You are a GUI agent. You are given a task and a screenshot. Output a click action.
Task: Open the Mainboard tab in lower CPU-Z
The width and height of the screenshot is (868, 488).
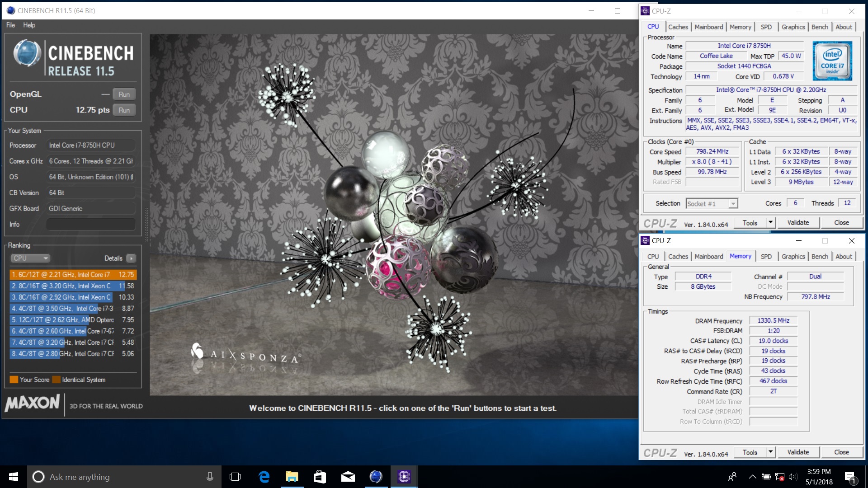pos(709,257)
